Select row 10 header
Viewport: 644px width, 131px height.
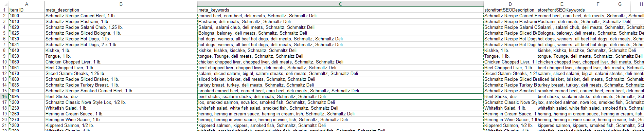(4, 62)
